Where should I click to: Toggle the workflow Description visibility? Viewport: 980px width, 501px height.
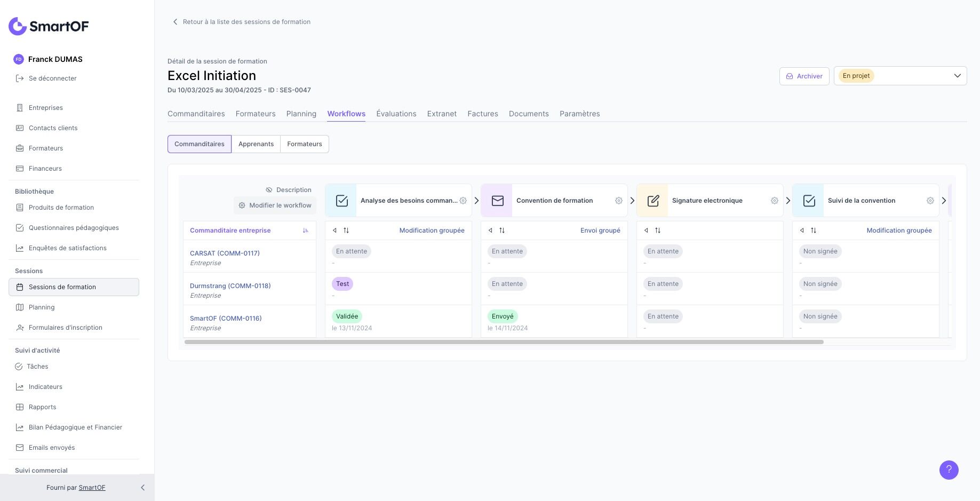(x=289, y=190)
